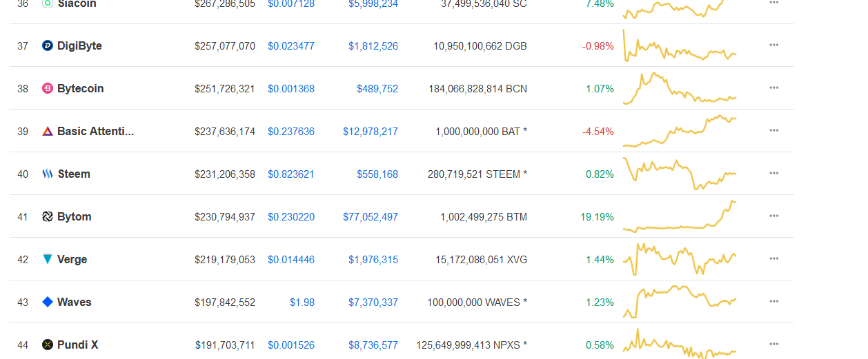Click Pundi X price $0.001526

point(291,345)
